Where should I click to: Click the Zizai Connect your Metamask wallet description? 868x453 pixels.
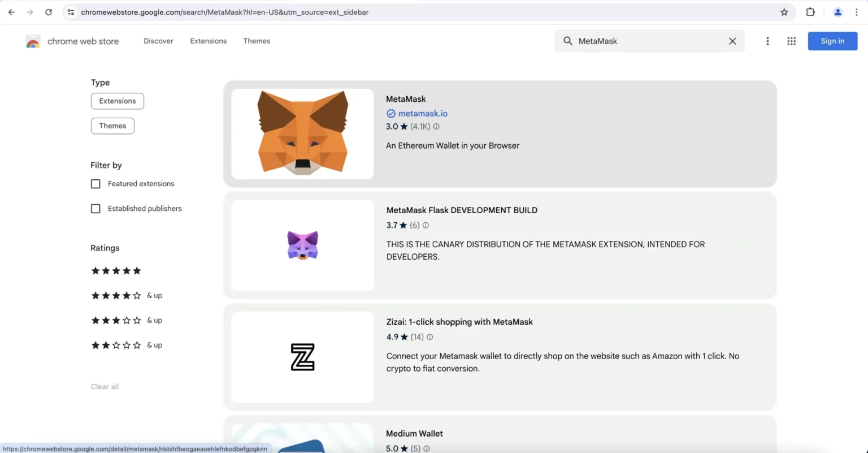(563, 363)
